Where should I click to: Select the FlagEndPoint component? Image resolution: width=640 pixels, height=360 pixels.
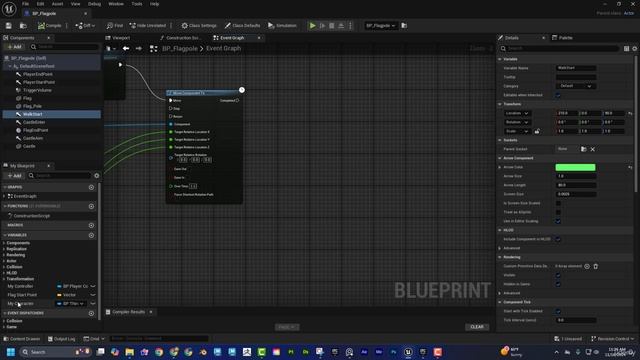pos(36,130)
